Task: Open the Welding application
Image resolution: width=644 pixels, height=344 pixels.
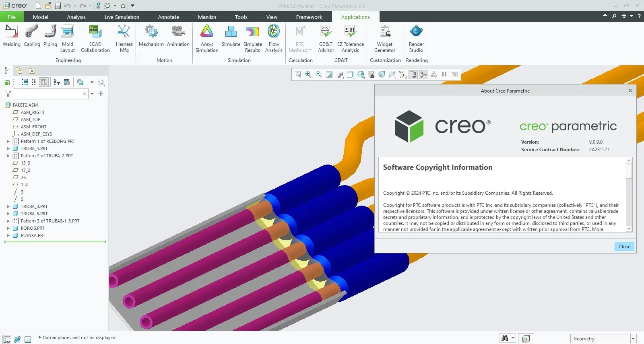Action: (11, 36)
